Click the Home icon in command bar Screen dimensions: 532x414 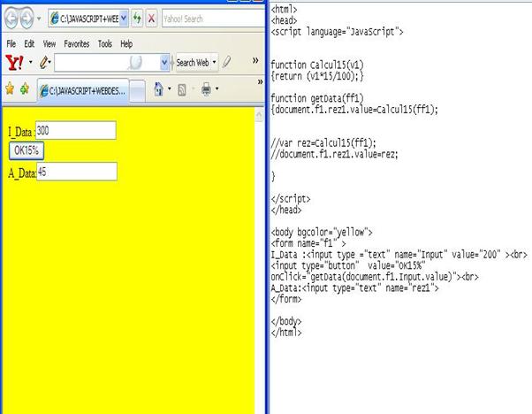point(158,89)
